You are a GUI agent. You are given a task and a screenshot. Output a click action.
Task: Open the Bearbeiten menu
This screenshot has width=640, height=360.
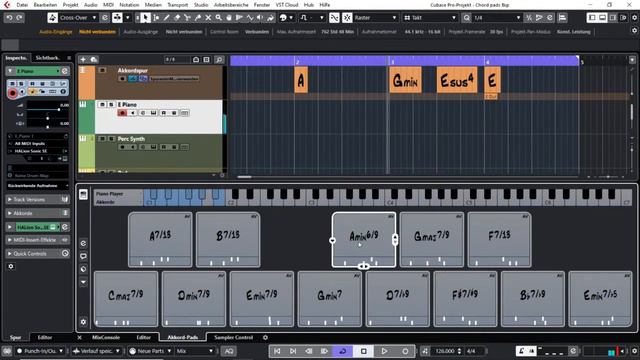click(x=45, y=5)
